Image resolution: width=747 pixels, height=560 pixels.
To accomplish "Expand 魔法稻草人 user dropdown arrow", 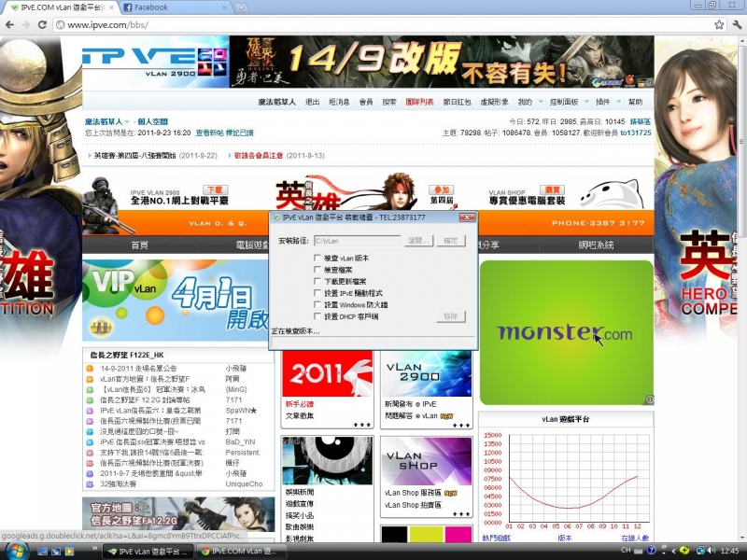I will pos(127,122).
